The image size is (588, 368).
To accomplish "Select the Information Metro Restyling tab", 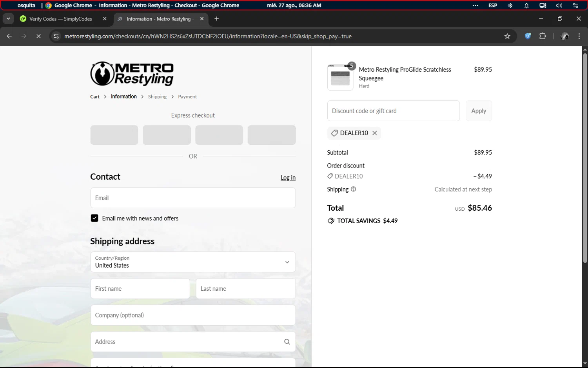I will pyautogui.click(x=161, y=18).
